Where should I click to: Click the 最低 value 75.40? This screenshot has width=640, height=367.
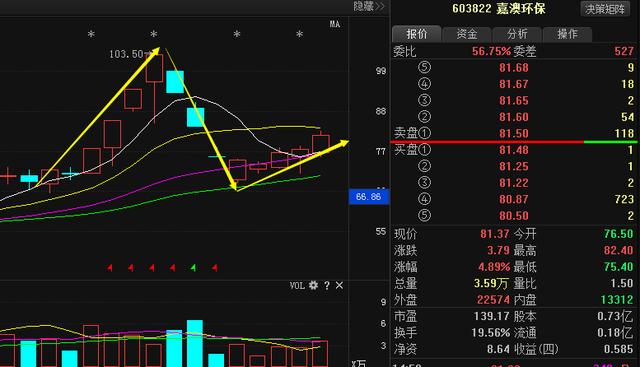coord(618,267)
